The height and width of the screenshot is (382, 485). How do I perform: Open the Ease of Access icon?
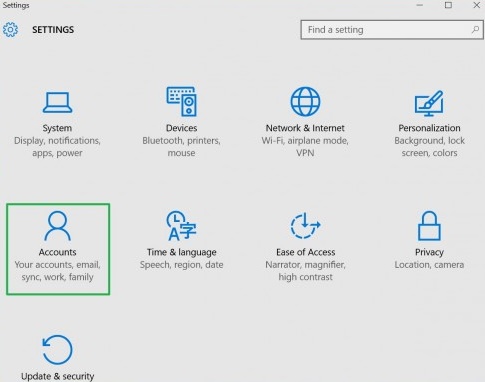pos(305,226)
